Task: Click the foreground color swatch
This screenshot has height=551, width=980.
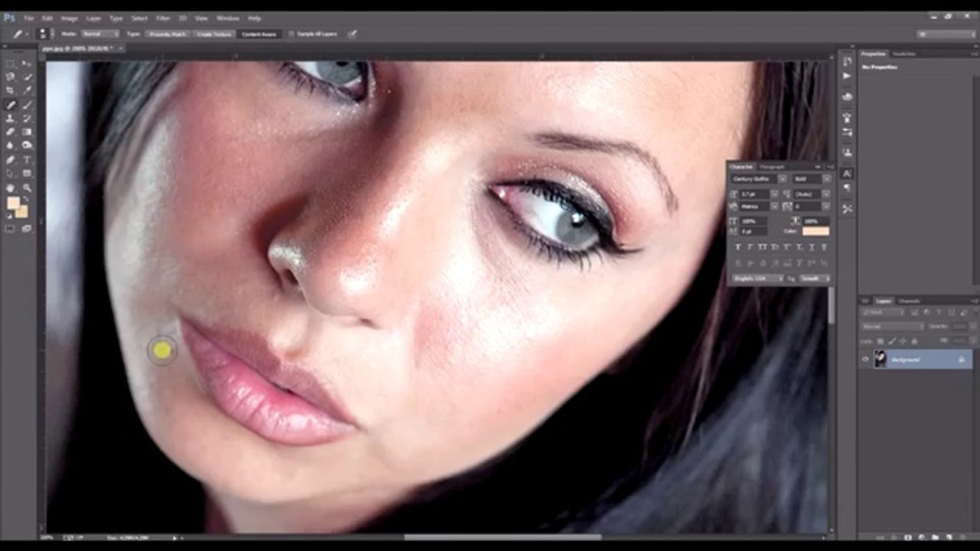Action: (13, 204)
